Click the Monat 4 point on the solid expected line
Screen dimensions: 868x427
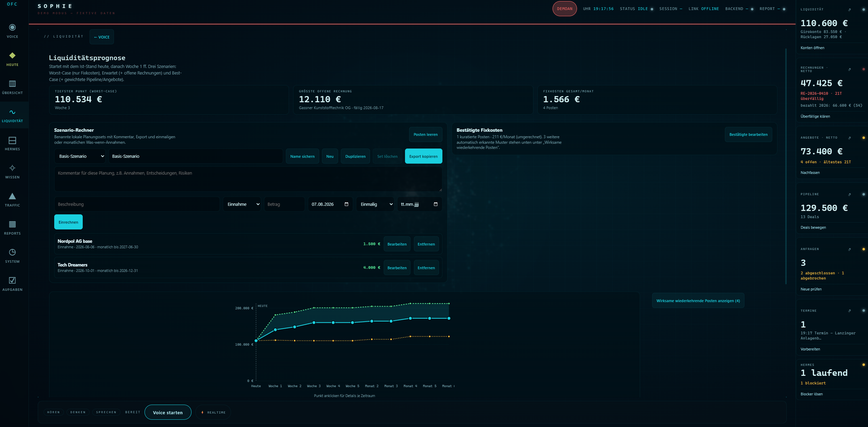point(410,319)
